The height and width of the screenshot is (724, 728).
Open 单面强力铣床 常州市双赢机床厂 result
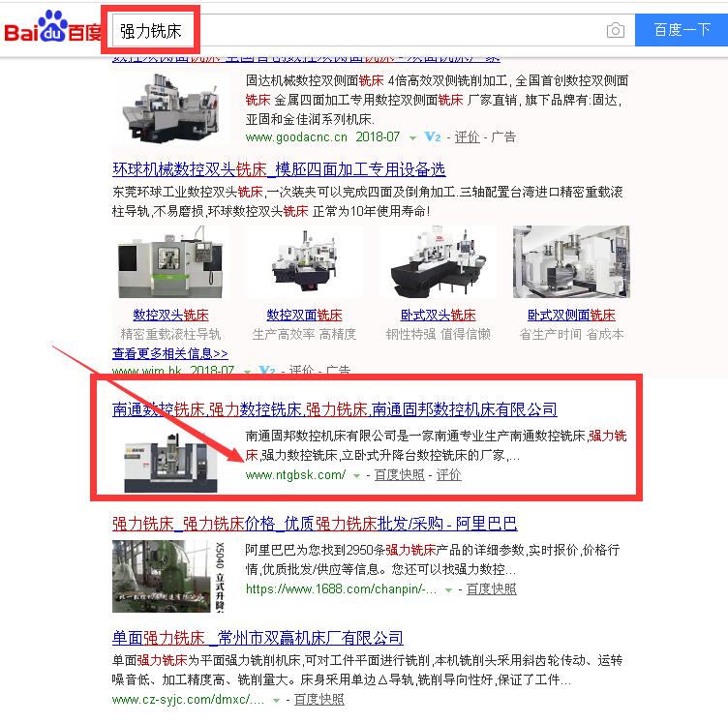click(x=258, y=638)
